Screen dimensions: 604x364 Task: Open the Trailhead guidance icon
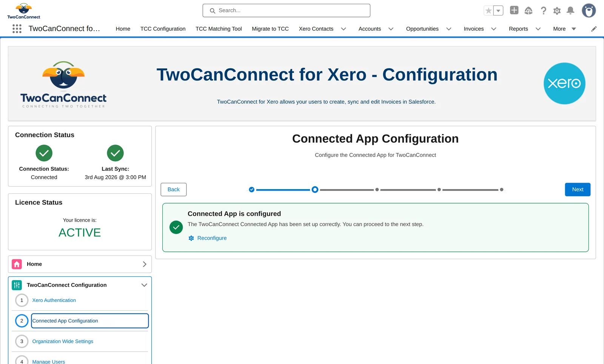(528, 11)
